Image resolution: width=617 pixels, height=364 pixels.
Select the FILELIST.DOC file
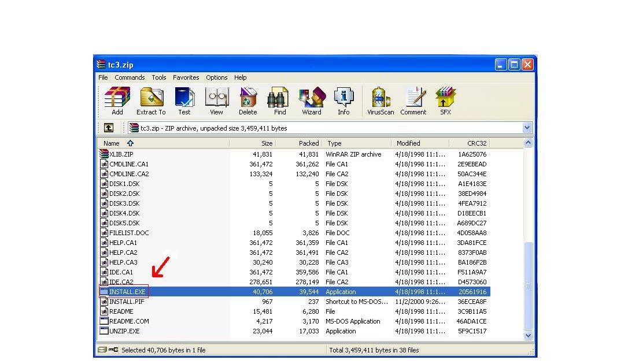(129, 233)
